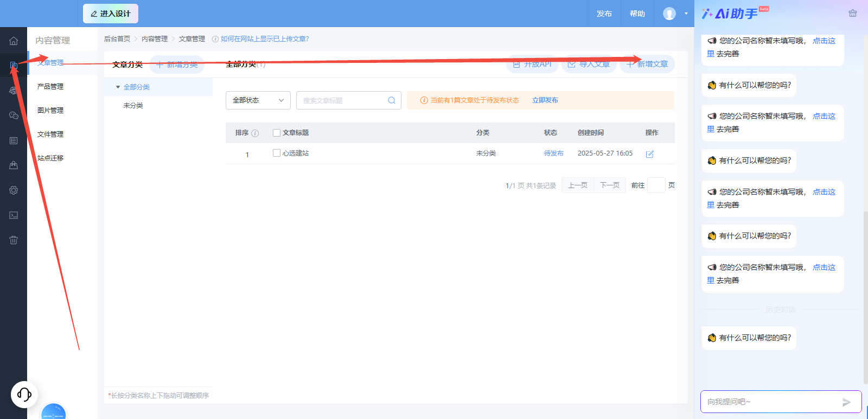Click the orange warning icon in pending notice
Screen dimensions: 868x419
point(424,100)
